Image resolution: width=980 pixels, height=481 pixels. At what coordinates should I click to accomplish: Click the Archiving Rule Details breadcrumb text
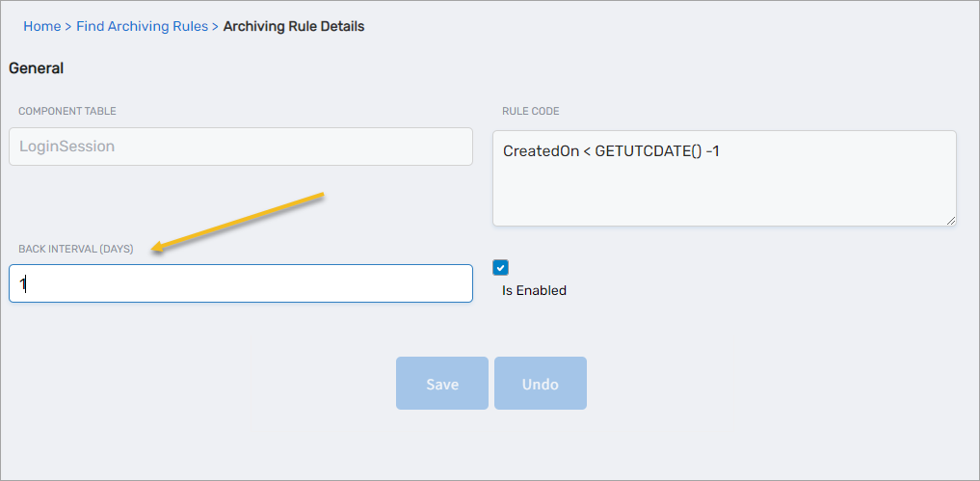click(294, 26)
